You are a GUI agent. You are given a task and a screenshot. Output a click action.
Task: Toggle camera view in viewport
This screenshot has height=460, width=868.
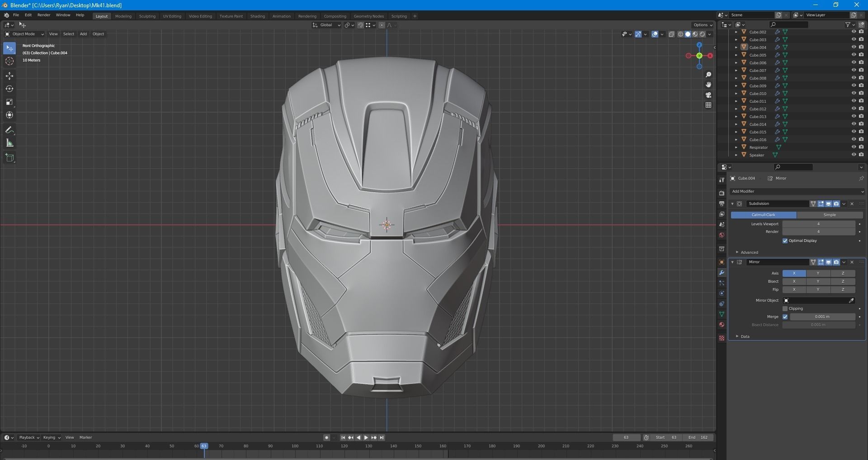click(708, 95)
